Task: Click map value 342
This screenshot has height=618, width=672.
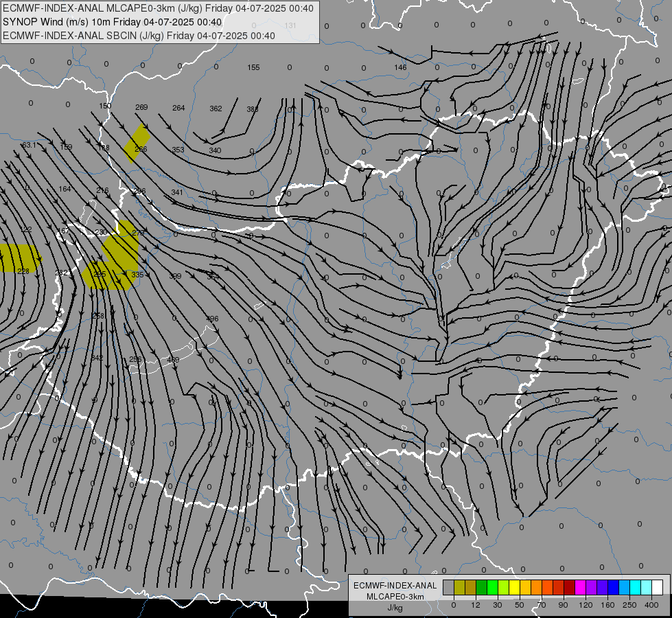Action: point(97,358)
